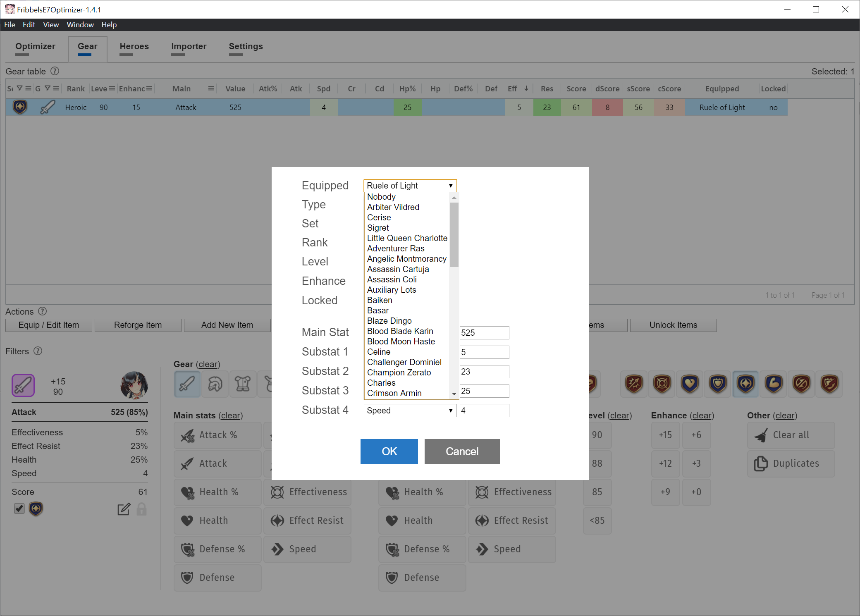Select the armor gear filter
The image size is (860, 616).
pyautogui.click(x=243, y=384)
